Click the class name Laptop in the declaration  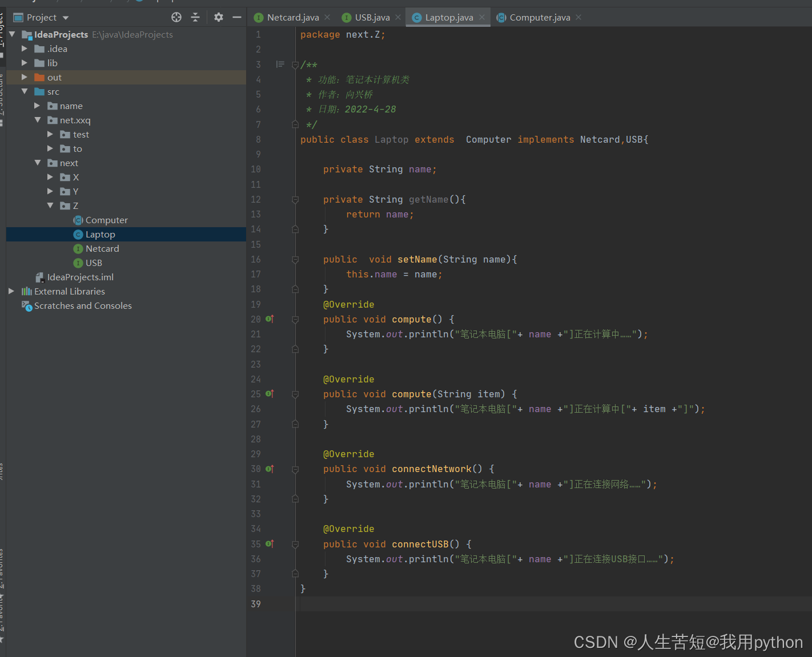pos(392,140)
